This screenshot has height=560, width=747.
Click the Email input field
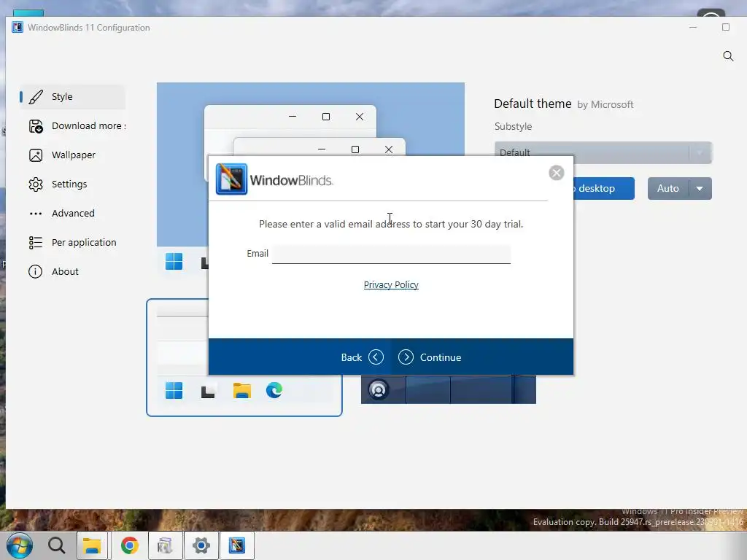[391, 254]
